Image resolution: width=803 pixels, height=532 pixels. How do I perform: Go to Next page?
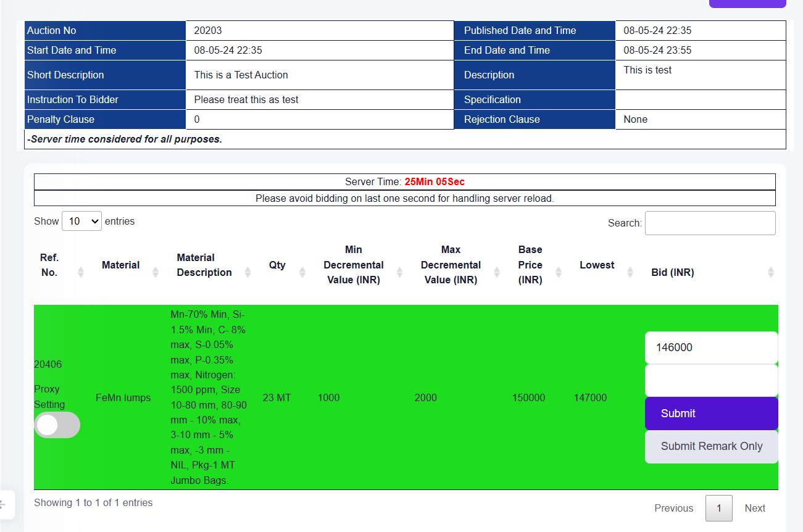[x=754, y=508]
